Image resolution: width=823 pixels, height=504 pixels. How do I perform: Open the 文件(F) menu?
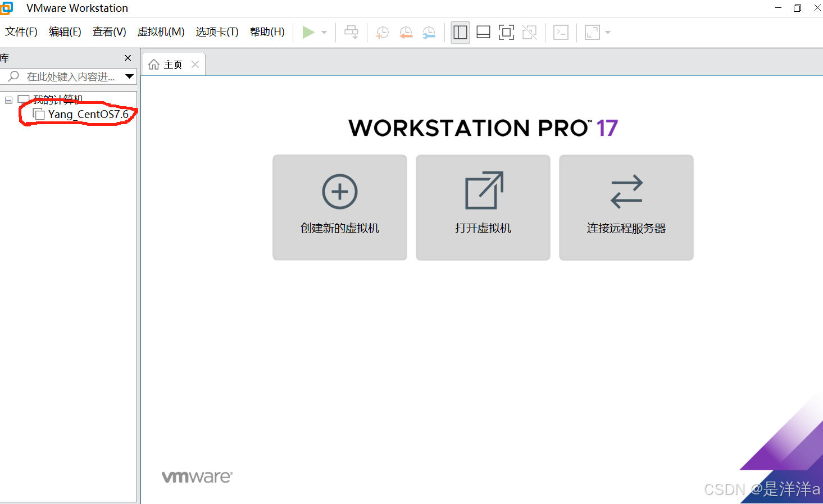coord(21,32)
